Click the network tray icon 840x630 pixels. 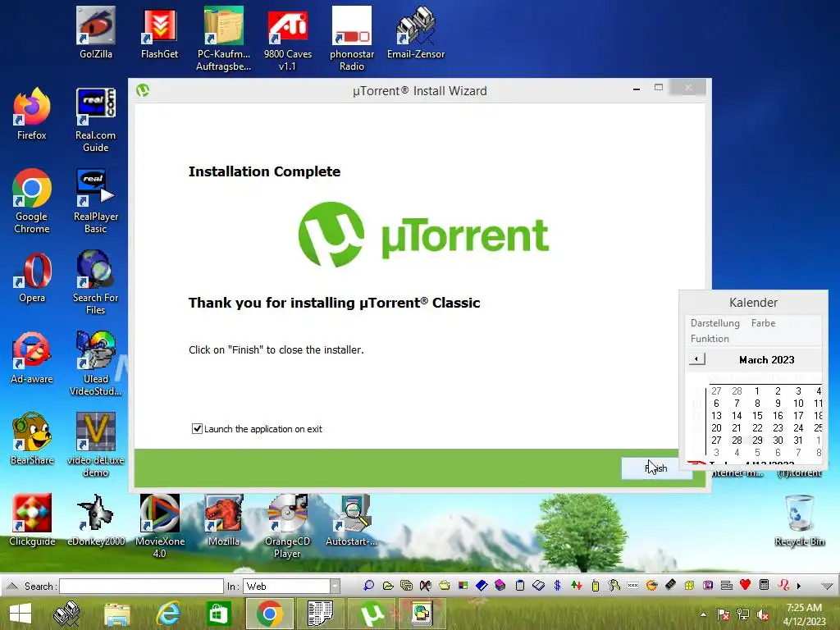coord(742,614)
